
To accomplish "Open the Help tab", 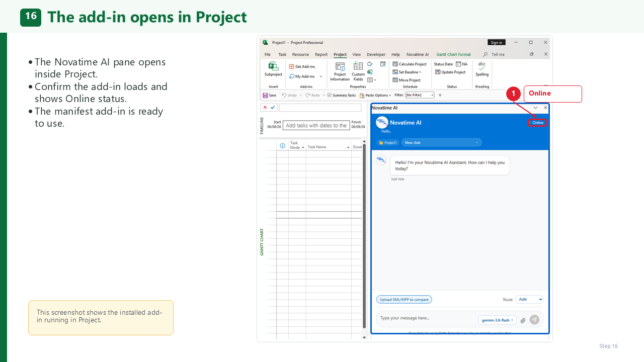I will [395, 54].
